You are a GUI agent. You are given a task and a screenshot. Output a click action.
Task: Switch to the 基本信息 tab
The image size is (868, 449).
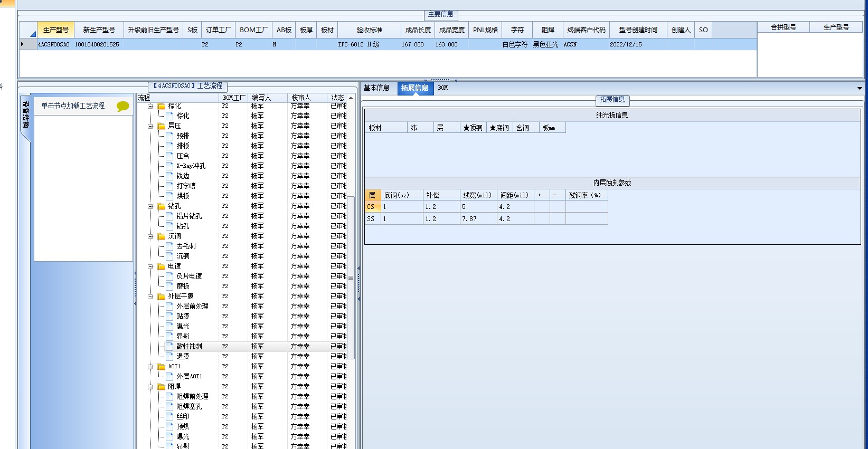(x=377, y=88)
